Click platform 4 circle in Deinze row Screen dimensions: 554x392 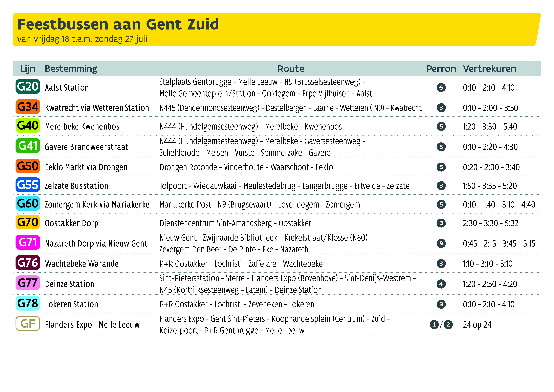(x=441, y=284)
